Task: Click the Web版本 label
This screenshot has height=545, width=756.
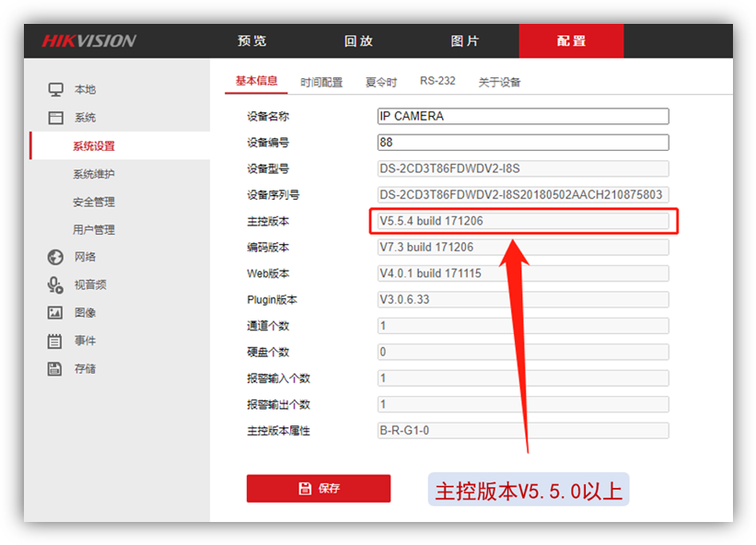Action: 268,273
